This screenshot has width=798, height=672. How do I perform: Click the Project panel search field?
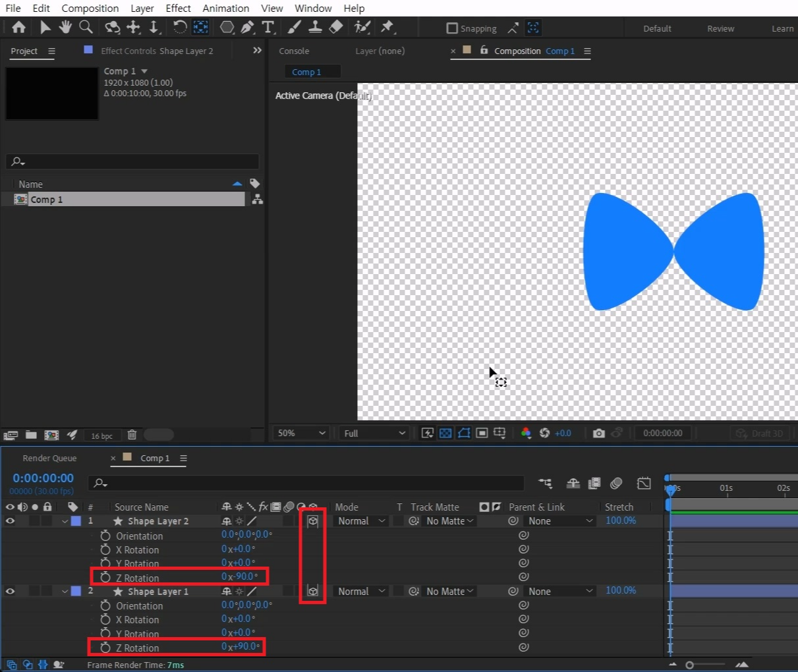[x=132, y=161]
